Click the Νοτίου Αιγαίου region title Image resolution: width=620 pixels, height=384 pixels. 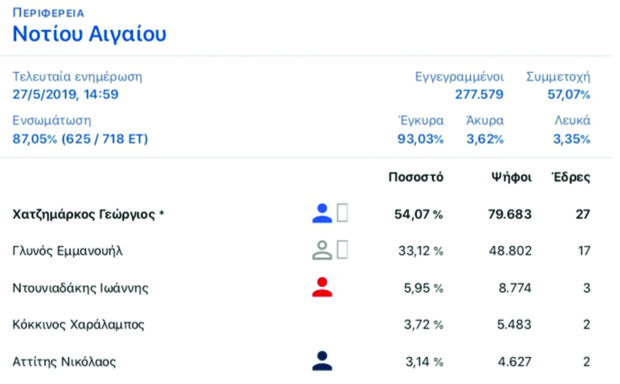89,34
